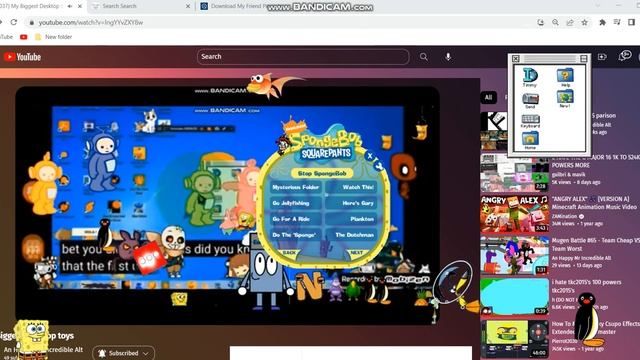
Task: Start voice search with the microphone icon
Action: (448, 57)
